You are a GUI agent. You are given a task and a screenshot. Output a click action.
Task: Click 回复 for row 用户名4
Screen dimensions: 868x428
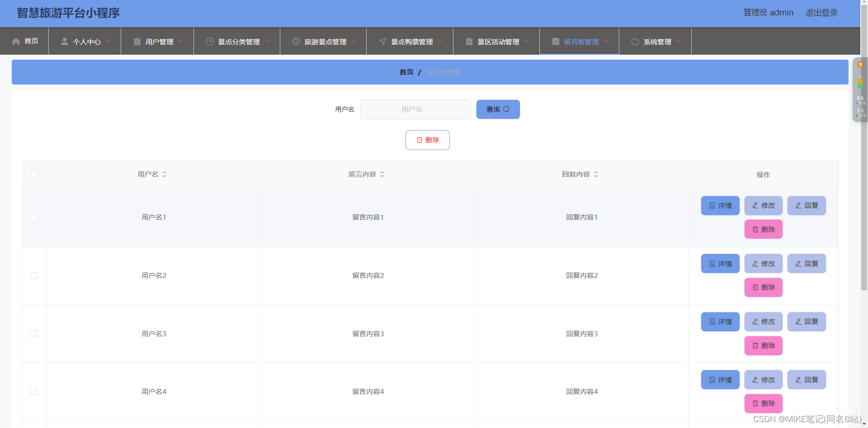(807, 380)
